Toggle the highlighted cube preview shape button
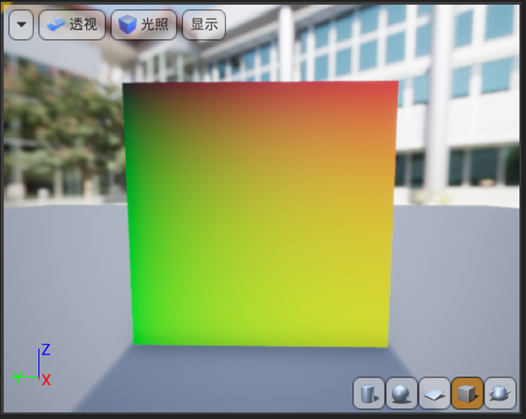526x419 pixels. pyautogui.click(x=467, y=393)
